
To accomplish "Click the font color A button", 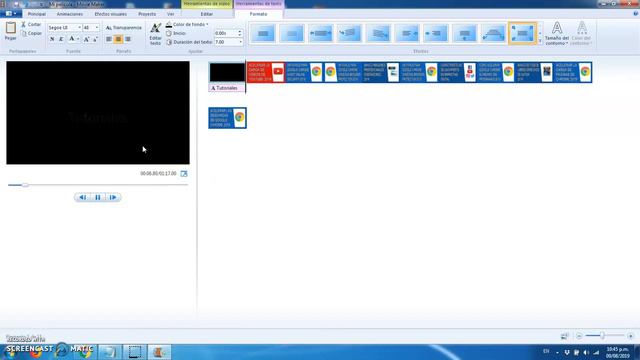I will tap(71, 39).
